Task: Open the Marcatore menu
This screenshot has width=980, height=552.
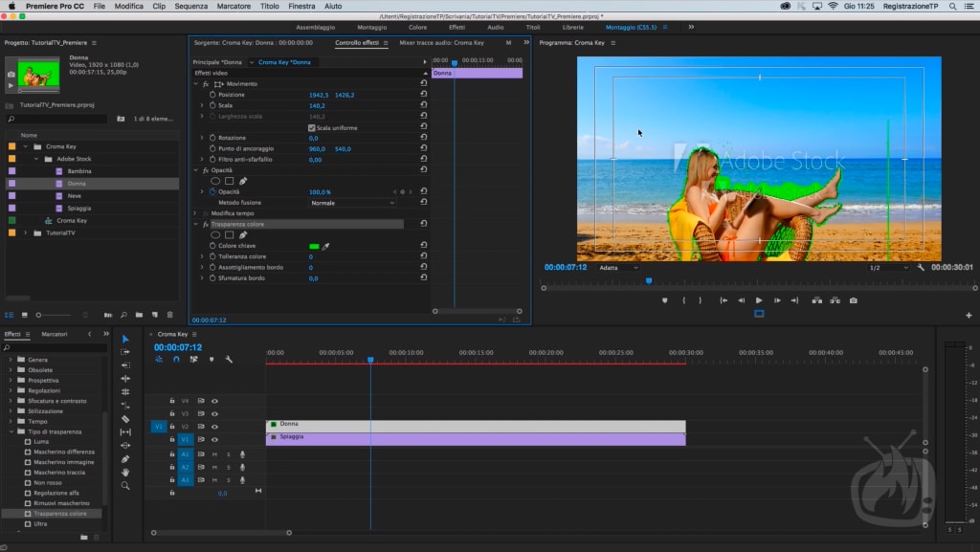Action: click(234, 7)
